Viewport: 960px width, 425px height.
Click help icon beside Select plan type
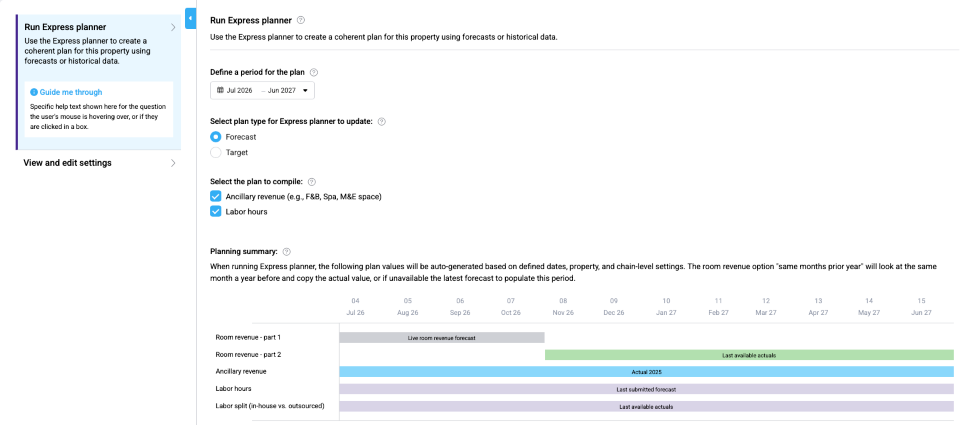[381, 121]
